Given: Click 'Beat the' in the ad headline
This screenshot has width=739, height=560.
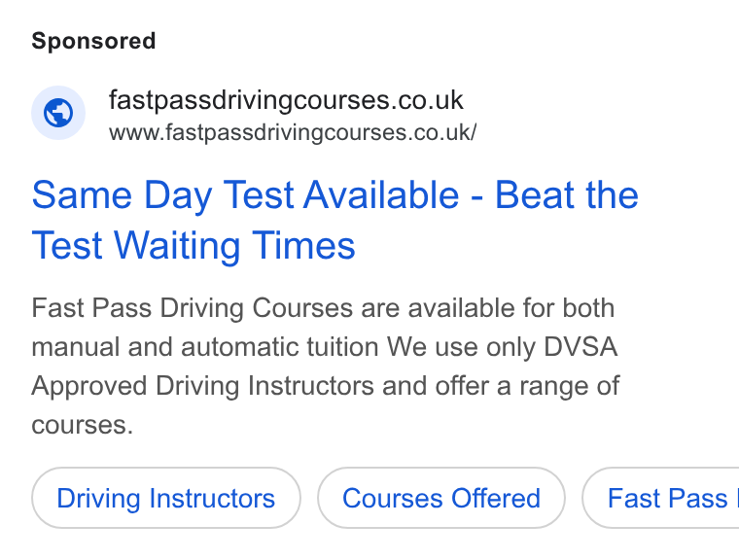Looking at the screenshot, I should click(x=567, y=195).
